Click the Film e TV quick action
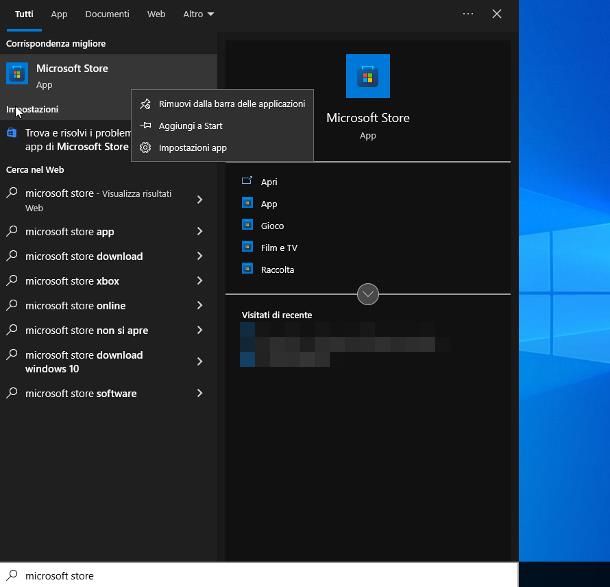The width and height of the screenshot is (610, 587). (x=279, y=248)
